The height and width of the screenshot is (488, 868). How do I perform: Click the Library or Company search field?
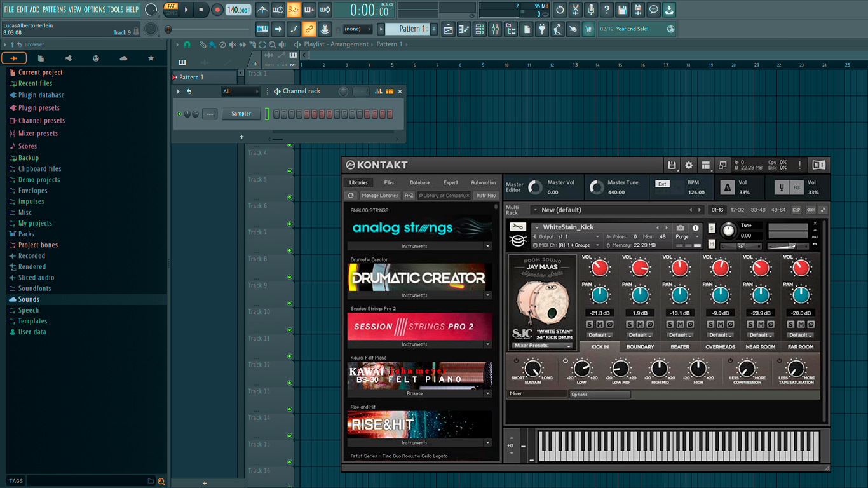pyautogui.click(x=445, y=196)
